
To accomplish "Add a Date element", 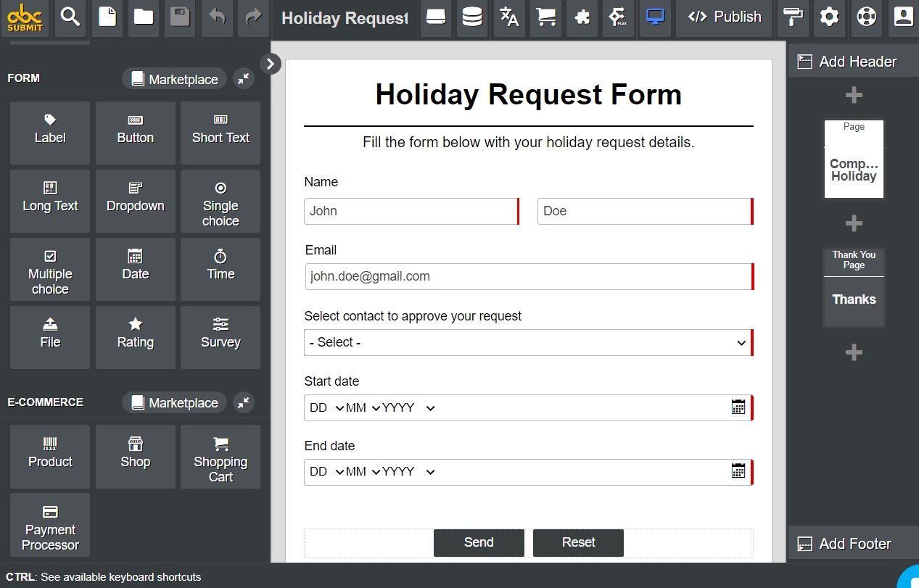I will pos(136,269).
